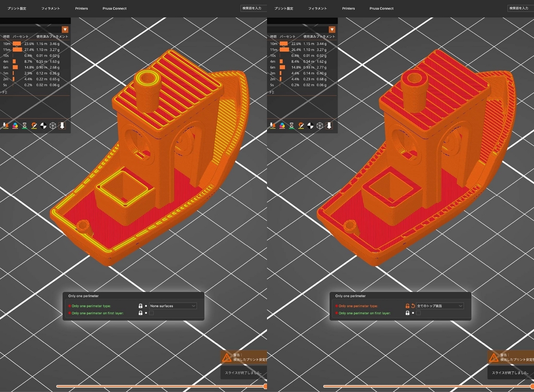Click パーセント column header in right screenshot
This screenshot has height=392, width=534.
click(287, 36)
